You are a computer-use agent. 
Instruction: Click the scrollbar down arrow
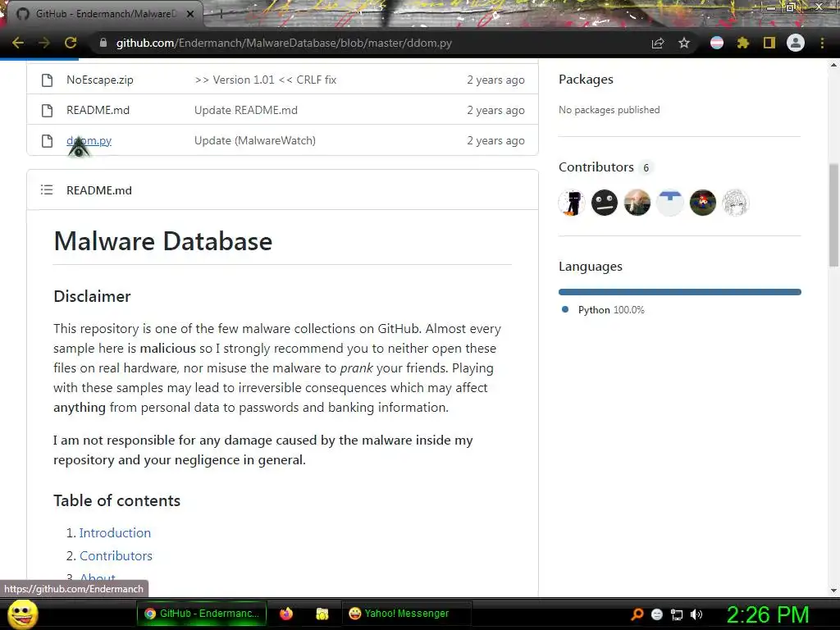(x=833, y=591)
